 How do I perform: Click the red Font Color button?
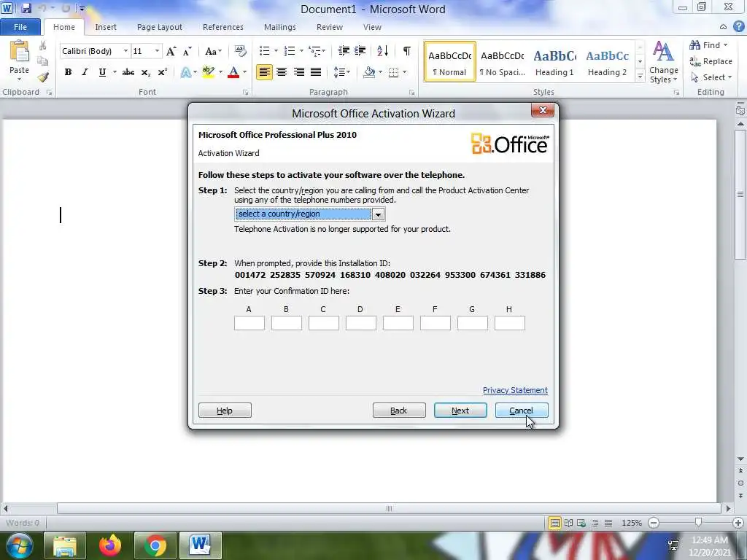click(233, 72)
